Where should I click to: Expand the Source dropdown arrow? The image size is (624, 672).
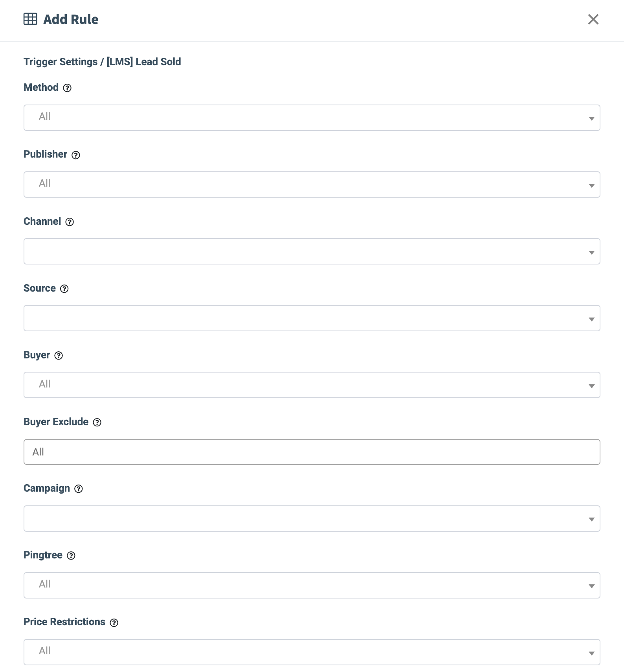tap(591, 319)
